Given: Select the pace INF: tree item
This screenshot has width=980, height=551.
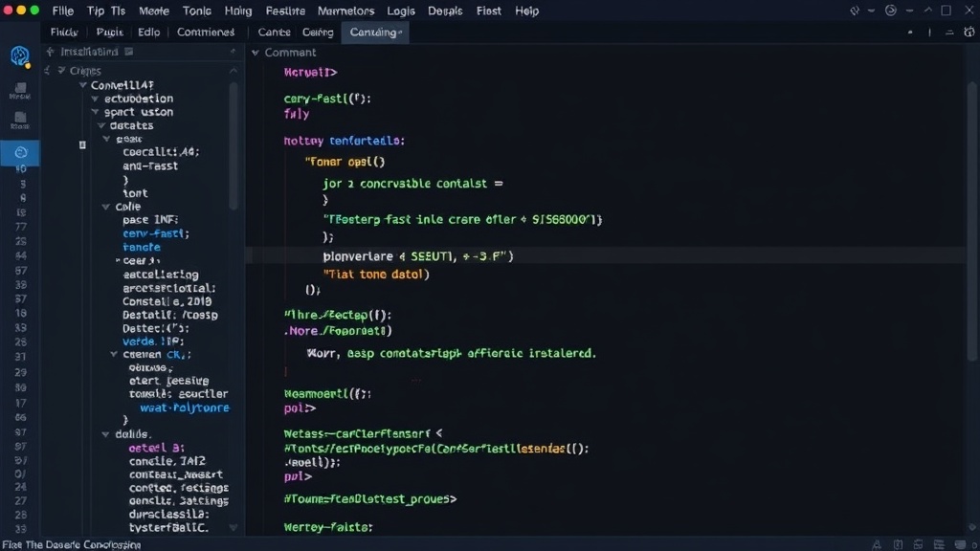Looking at the screenshot, I should coord(150,220).
